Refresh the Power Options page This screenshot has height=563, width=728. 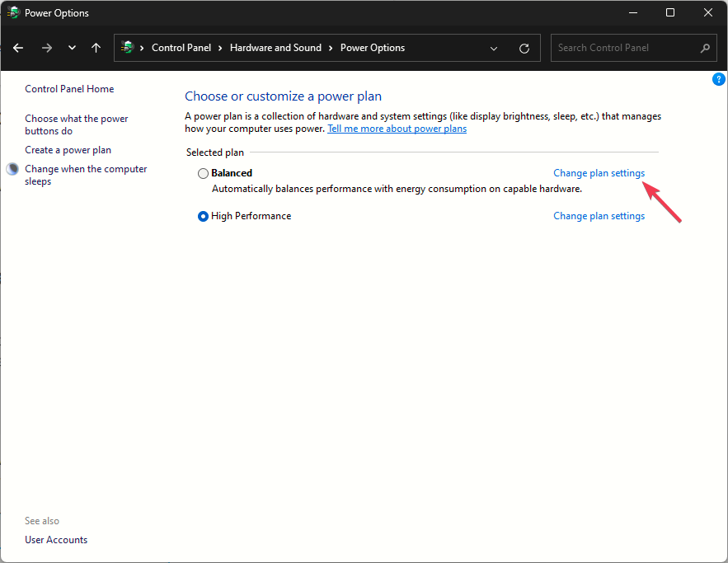point(524,48)
